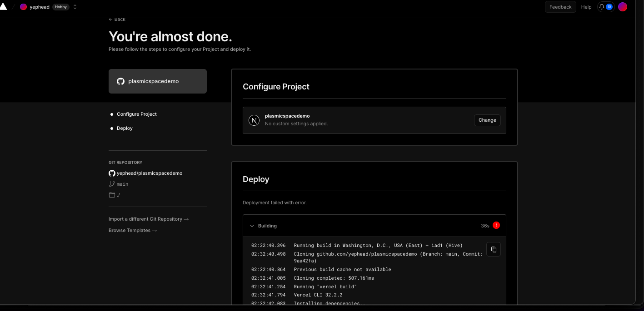Click the main branch icon
The height and width of the screenshot is (311, 644).
coord(112,184)
